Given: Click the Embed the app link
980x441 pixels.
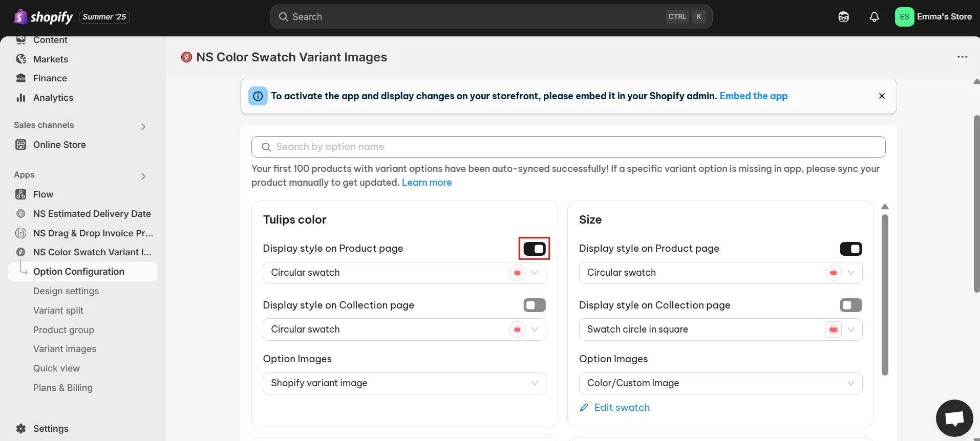Looking at the screenshot, I should pos(754,96).
